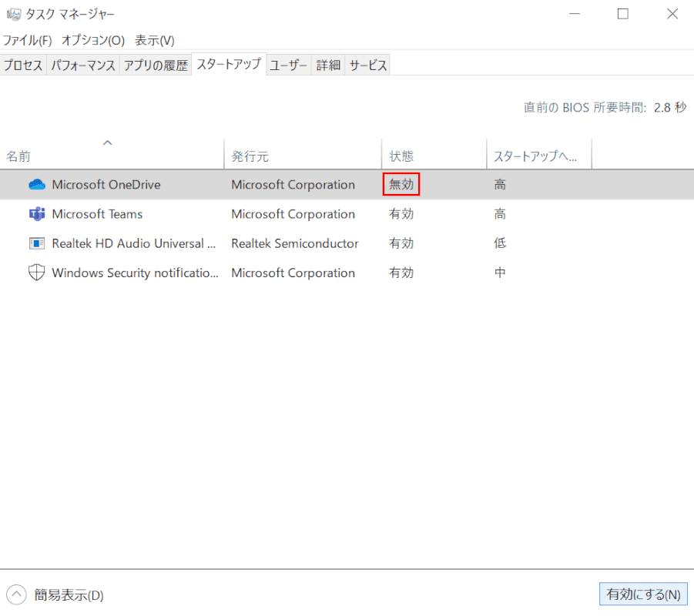
Task: Select the Windows Security notification row name
Action: click(135, 273)
